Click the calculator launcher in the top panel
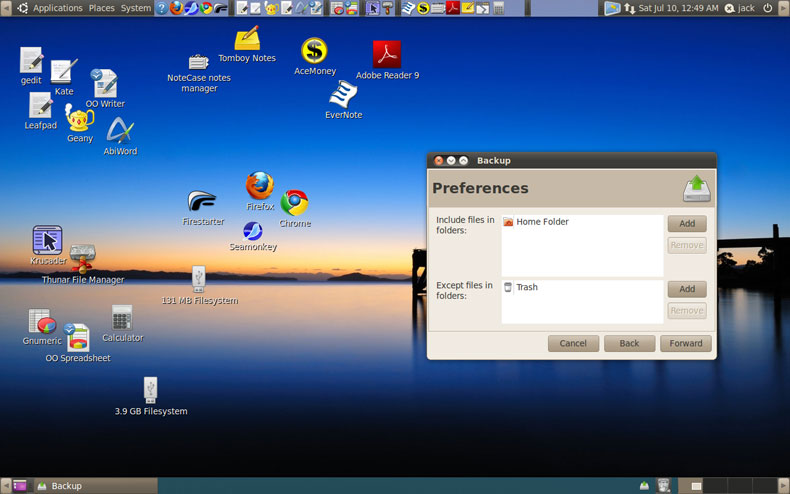Image resolution: width=790 pixels, height=494 pixels. click(x=498, y=8)
